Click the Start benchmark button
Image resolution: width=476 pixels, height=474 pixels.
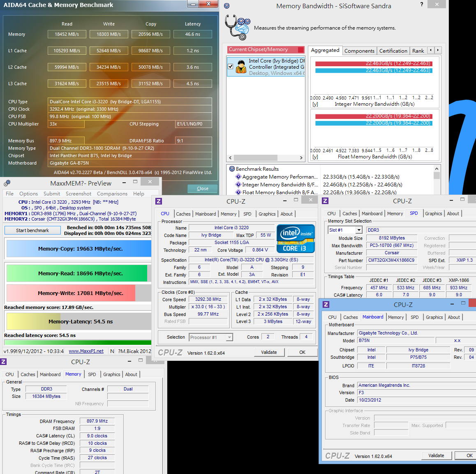pyautogui.click(x=32, y=230)
